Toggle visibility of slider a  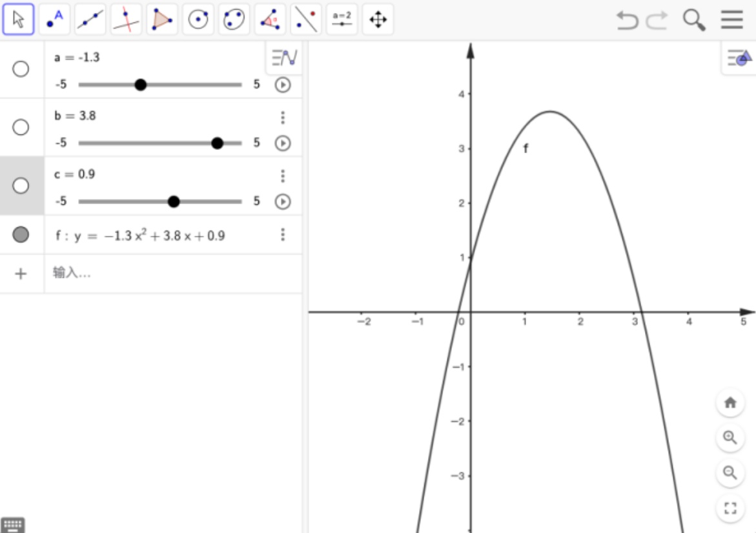pos(21,69)
